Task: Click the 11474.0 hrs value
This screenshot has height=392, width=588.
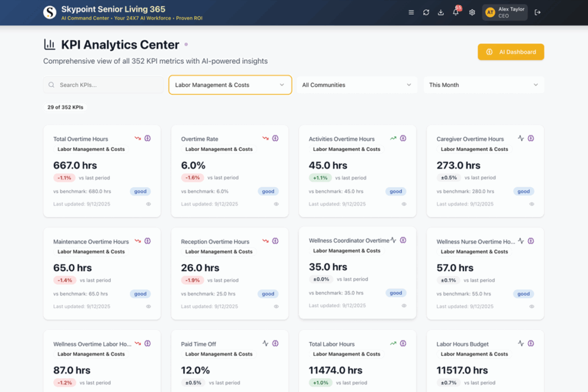Action: point(335,370)
